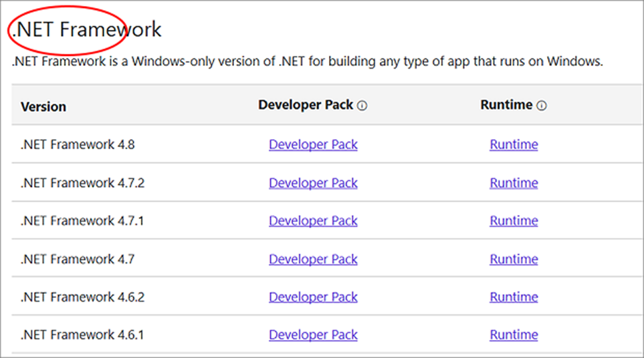
Task: Open Developer Pack link for .NET Framework 4.6.2
Action: pyautogui.click(x=313, y=297)
